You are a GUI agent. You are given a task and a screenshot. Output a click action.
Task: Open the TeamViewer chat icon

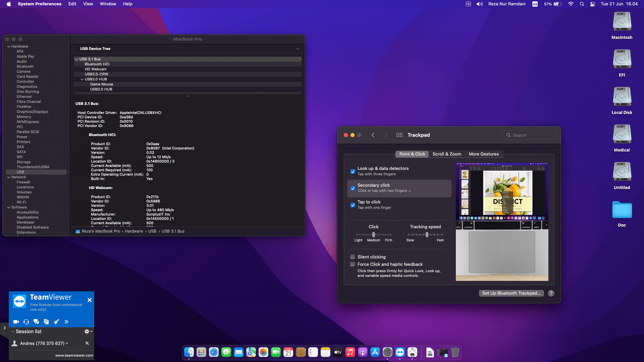(36, 322)
